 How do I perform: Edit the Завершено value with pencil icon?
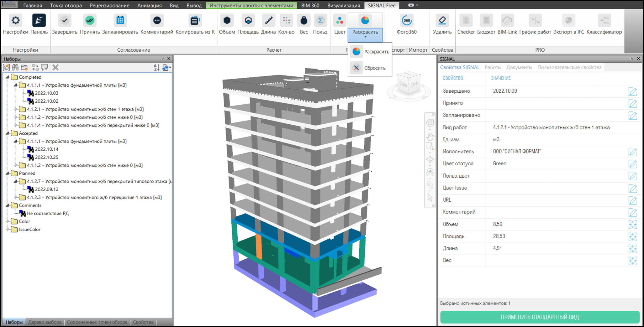pos(633,91)
